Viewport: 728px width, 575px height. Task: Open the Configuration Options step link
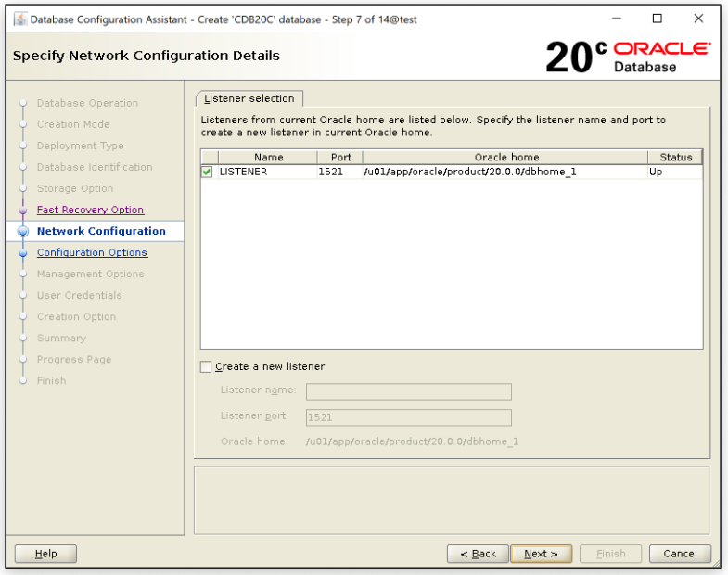pos(92,253)
